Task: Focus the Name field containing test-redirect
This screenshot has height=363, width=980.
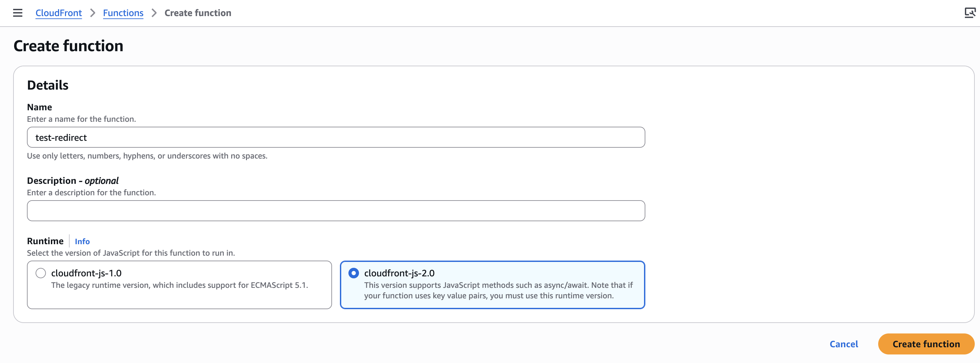Action: click(x=336, y=137)
